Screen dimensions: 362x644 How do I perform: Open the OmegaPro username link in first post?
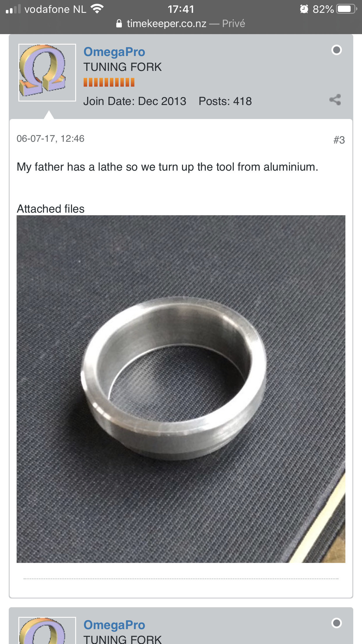(114, 52)
